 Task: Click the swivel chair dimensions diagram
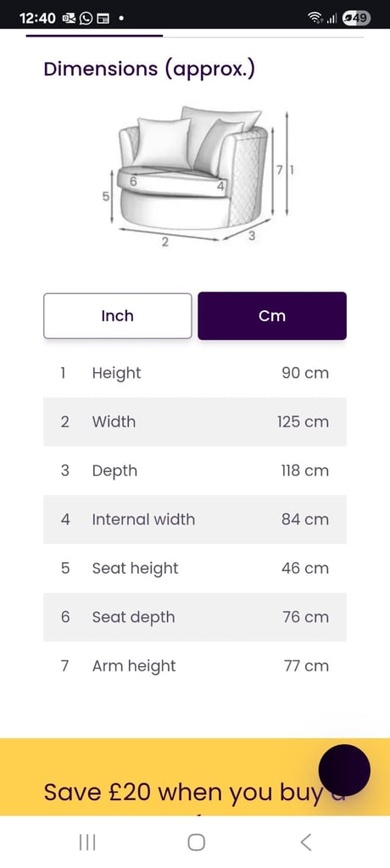198,176
